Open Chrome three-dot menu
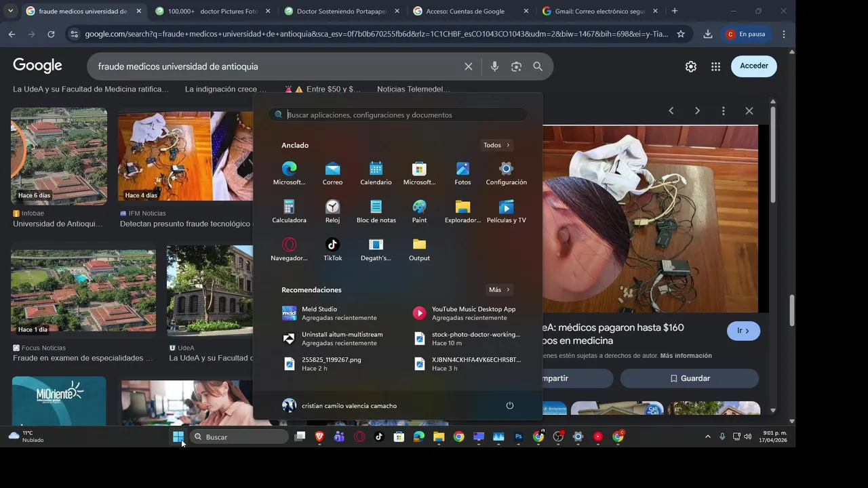The width and height of the screenshot is (868, 488). tap(784, 34)
